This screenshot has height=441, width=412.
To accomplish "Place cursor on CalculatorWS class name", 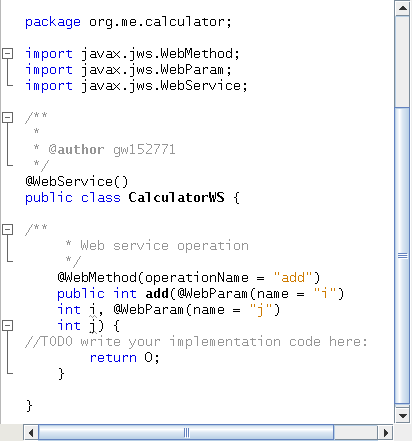I will click(x=176, y=198).
